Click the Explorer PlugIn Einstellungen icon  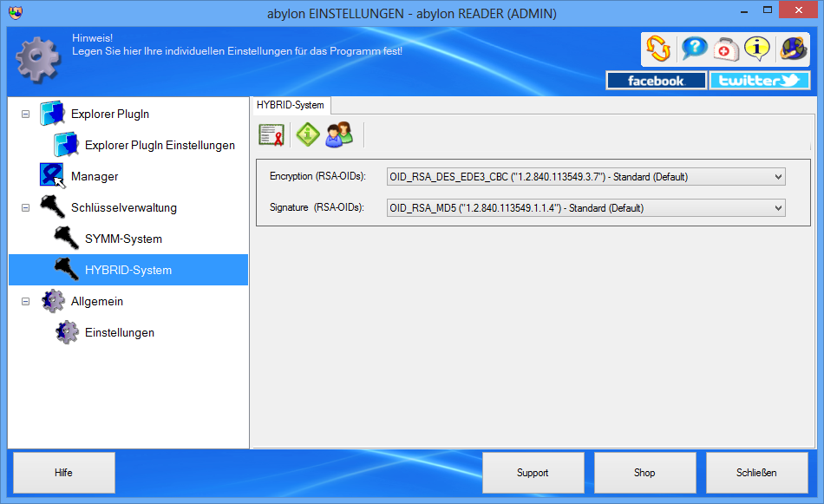tap(67, 145)
